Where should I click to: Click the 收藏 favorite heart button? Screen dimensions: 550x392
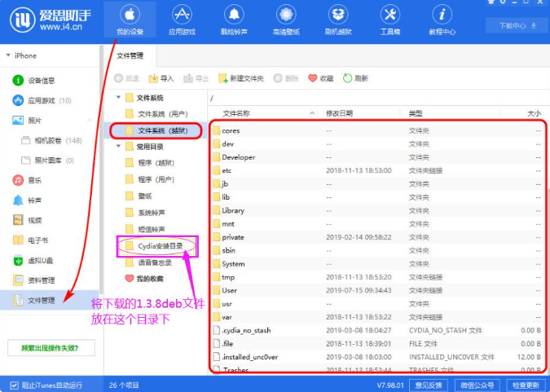pyautogui.click(x=320, y=78)
